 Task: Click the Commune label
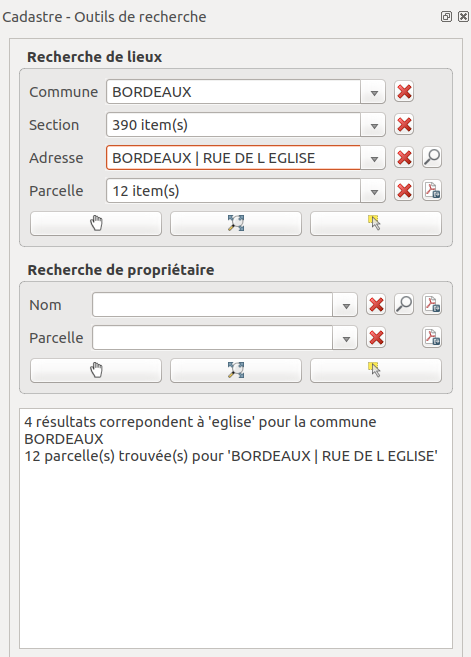coord(63,92)
